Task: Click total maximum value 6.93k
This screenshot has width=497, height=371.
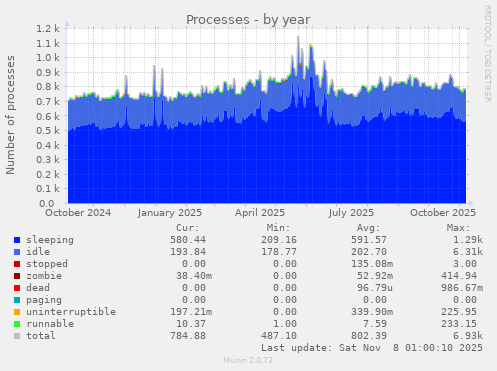Action: pyautogui.click(x=468, y=336)
